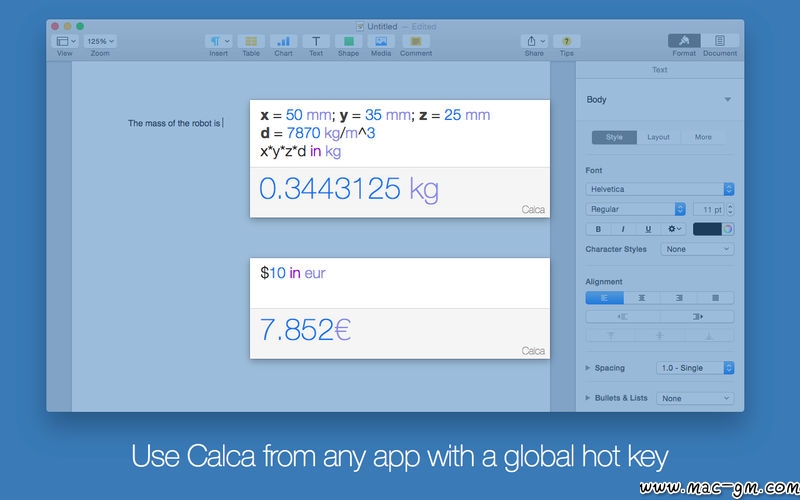Open the 125% Zoom dropdown

tap(100, 41)
